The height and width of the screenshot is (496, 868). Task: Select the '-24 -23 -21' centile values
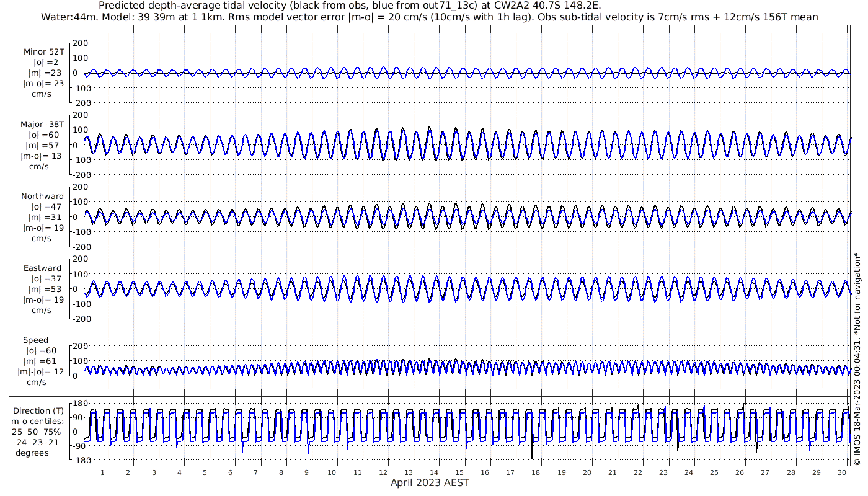click(35, 442)
